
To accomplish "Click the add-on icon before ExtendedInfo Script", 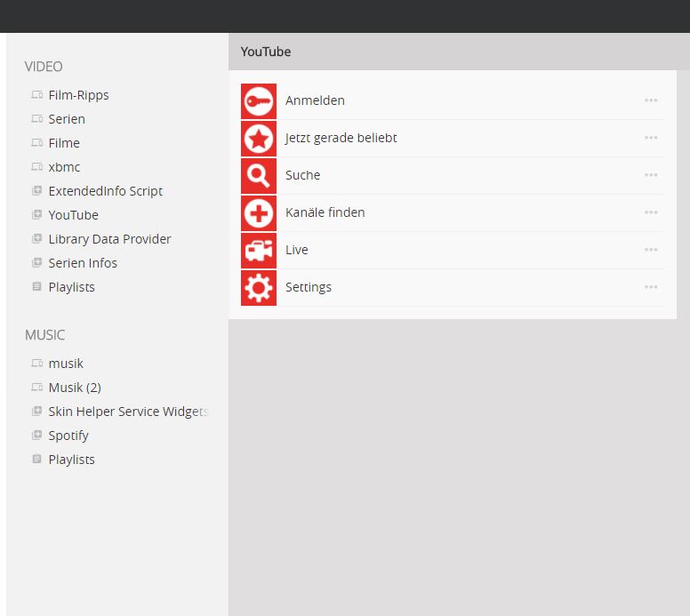I will [x=37, y=190].
